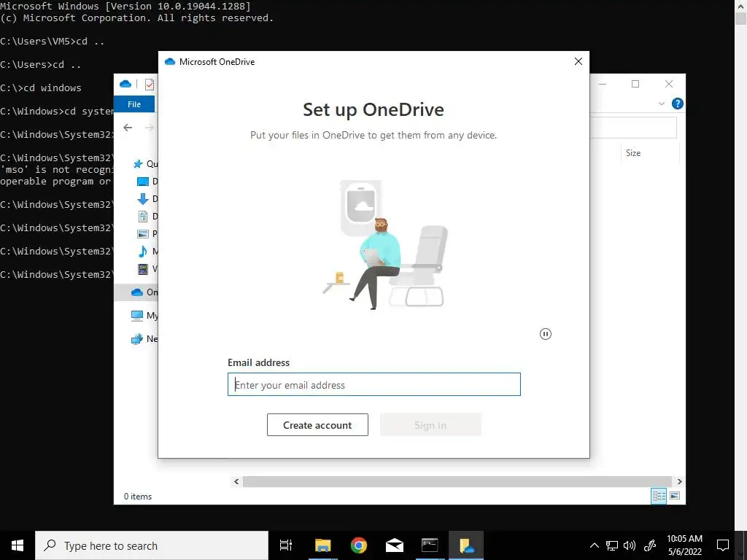Viewport: 747px width, 560px height.
Task: Select the Videos filmstrip icon in sidebar
Action: point(143,269)
